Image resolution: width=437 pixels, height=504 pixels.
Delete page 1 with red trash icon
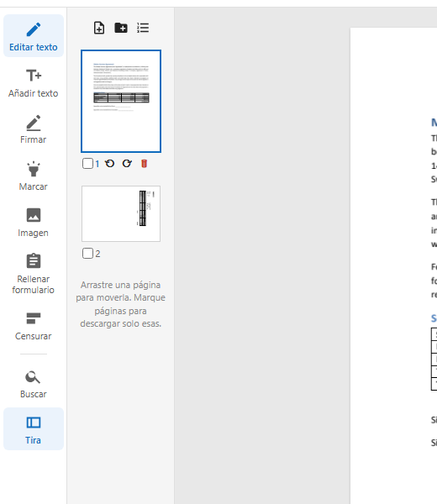(x=144, y=164)
